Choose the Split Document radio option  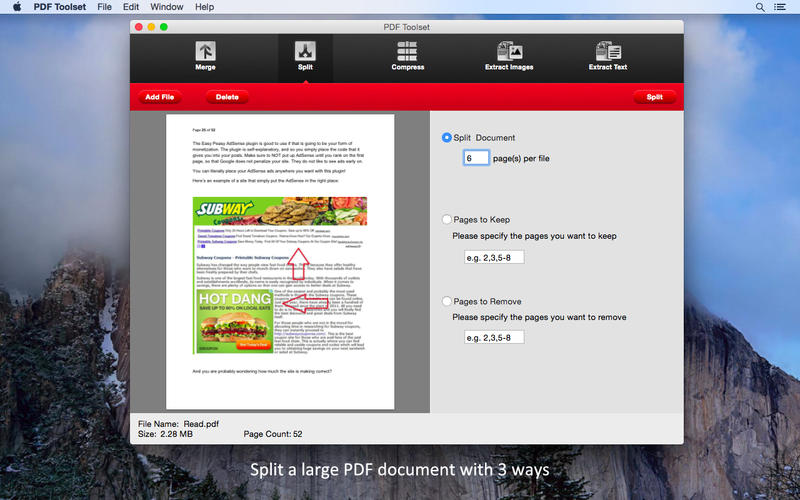[x=446, y=137]
